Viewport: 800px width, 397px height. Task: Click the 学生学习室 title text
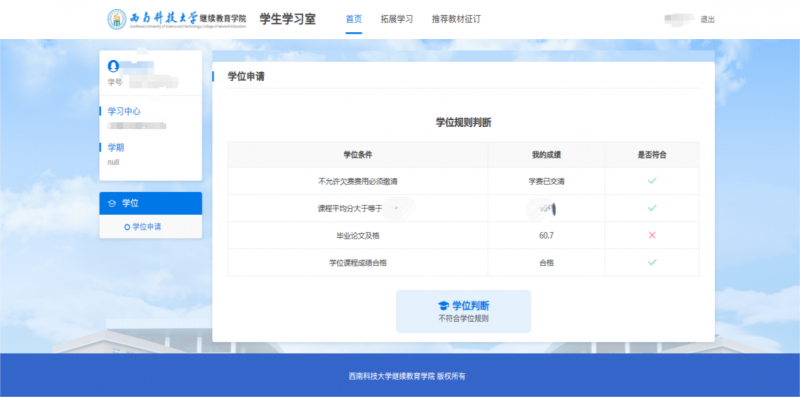coord(288,19)
